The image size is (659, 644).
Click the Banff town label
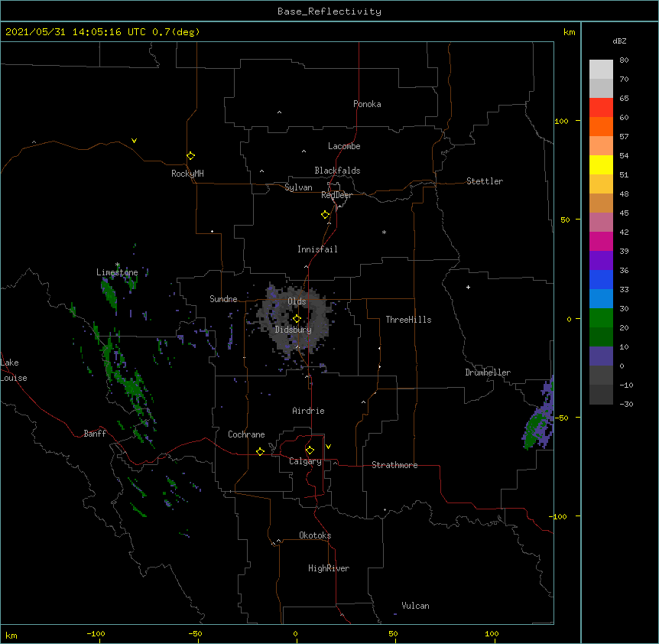95,434
